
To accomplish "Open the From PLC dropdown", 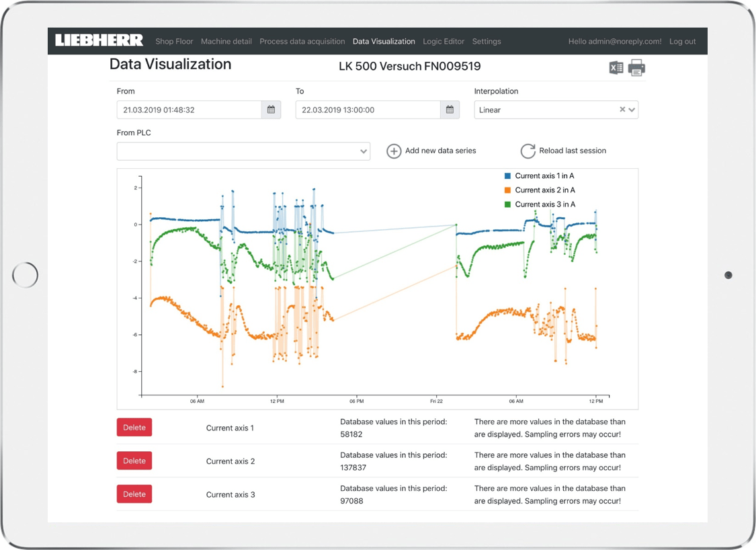I will point(243,151).
